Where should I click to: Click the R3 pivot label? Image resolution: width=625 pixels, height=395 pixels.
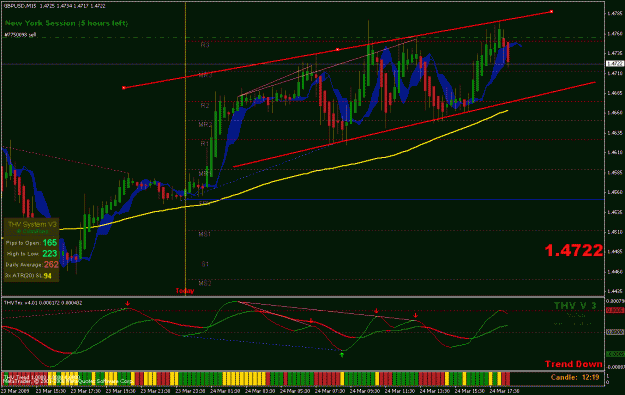click(205, 45)
